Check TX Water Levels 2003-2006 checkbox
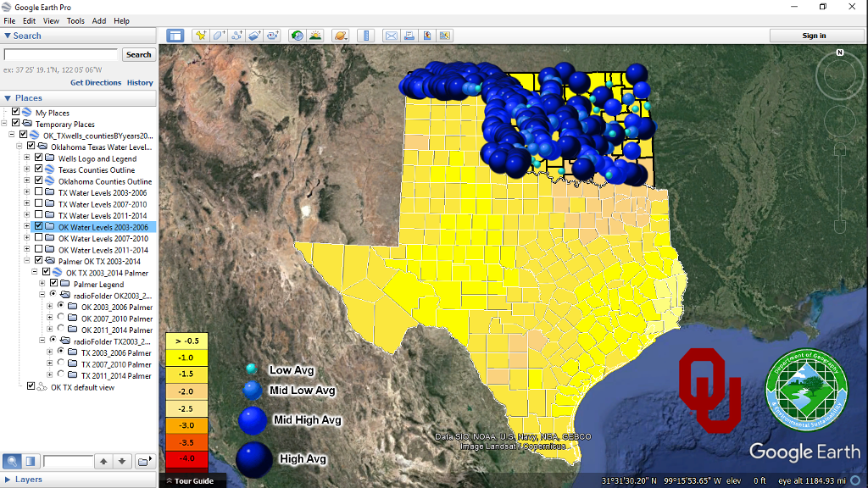The width and height of the screenshot is (868, 488). pos(38,192)
